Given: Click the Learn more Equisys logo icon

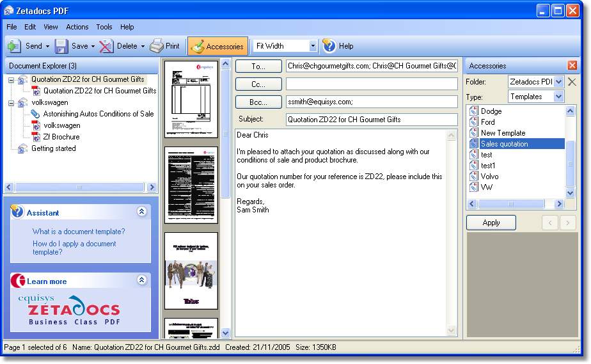Looking at the screenshot, I should (x=18, y=280).
